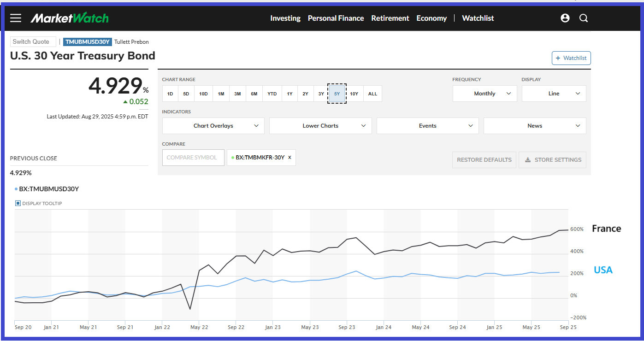Click the Compare Symbol input field

[193, 158]
